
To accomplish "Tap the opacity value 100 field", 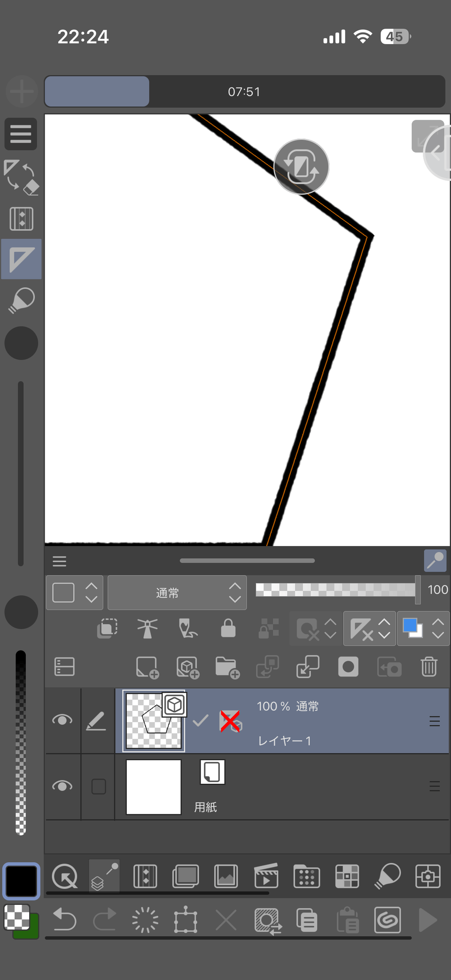I will point(437,590).
